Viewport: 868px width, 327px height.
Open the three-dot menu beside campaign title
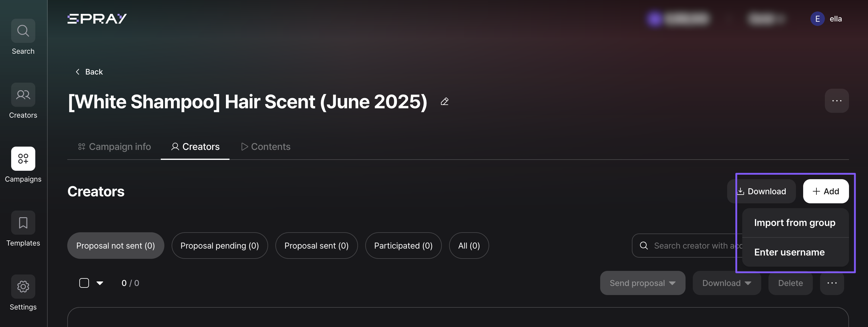[837, 101]
